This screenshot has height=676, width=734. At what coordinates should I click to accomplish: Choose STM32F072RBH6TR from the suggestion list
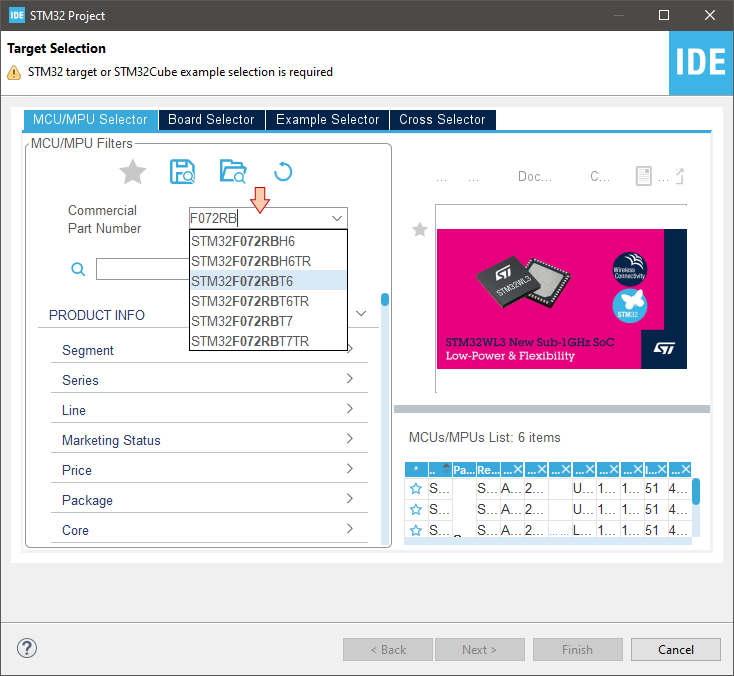click(x=268, y=261)
